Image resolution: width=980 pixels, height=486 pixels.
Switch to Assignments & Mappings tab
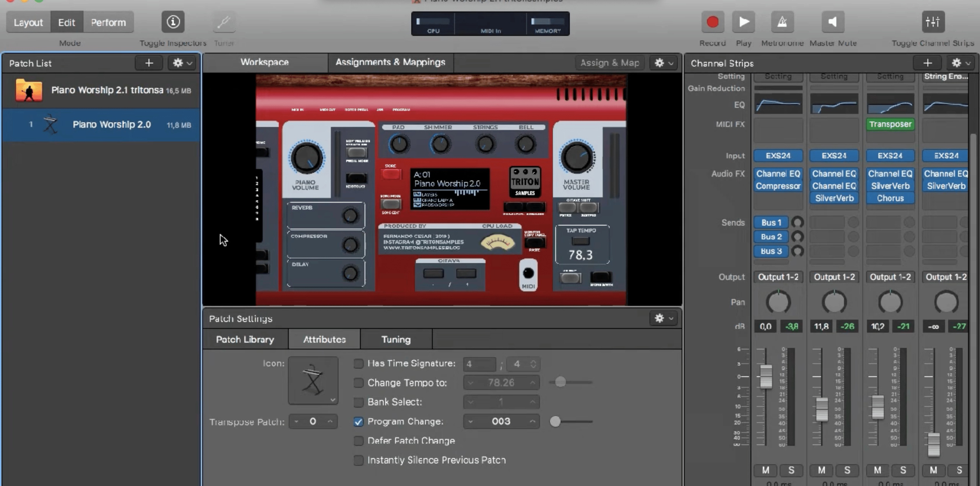(x=390, y=62)
